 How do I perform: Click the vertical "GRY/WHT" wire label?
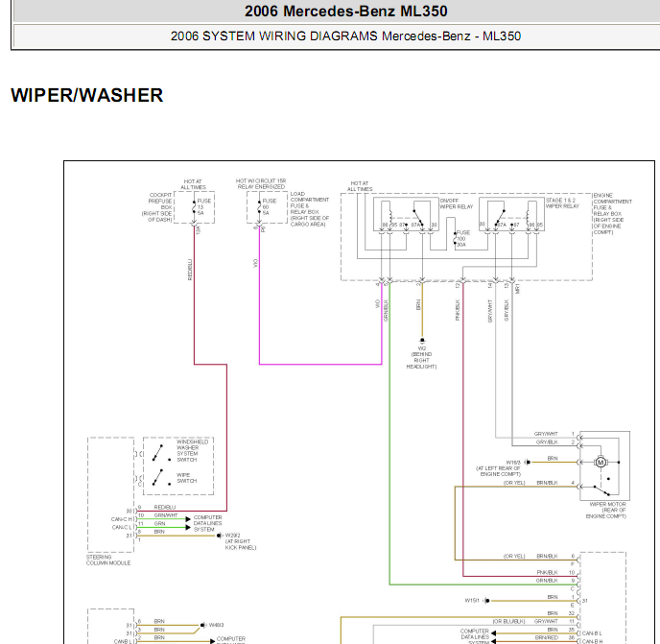click(490, 311)
